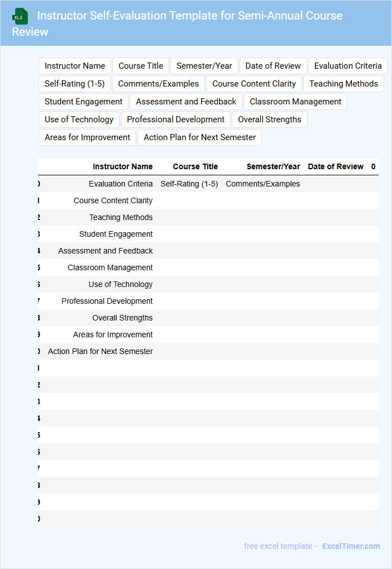This screenshot has width=392, height=569.
Task: Select the Instructor Name tag
Action: coord(75,66)
